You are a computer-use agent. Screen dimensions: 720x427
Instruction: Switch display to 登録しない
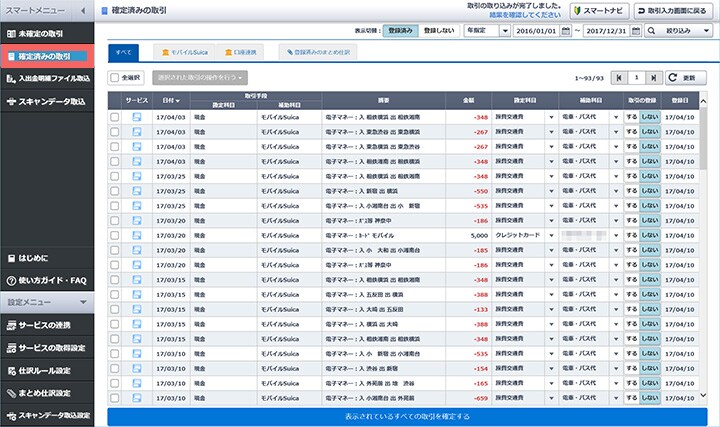(439, 31)
